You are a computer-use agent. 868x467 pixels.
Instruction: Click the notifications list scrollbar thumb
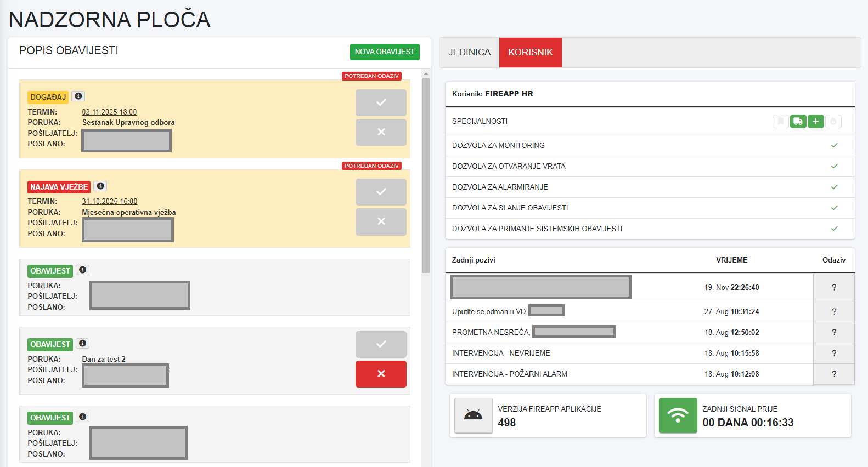[426, 175]
